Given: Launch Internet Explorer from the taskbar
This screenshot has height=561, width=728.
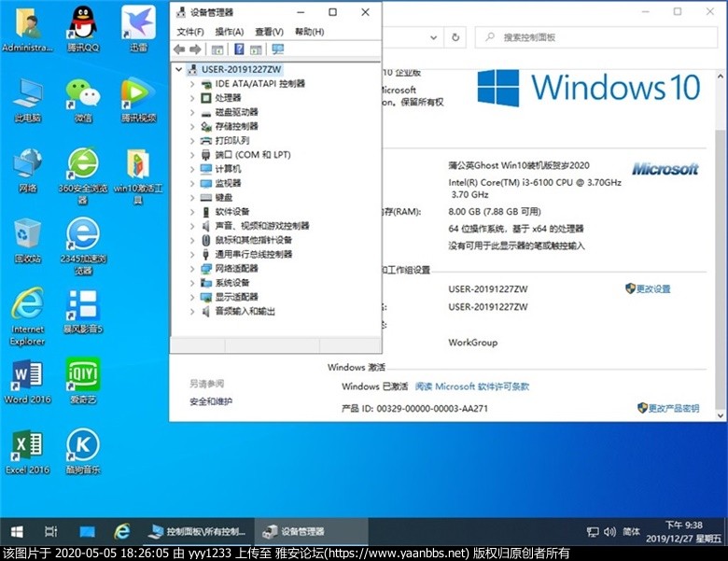Looking at the screenshot, I should (x=122, y=531).
